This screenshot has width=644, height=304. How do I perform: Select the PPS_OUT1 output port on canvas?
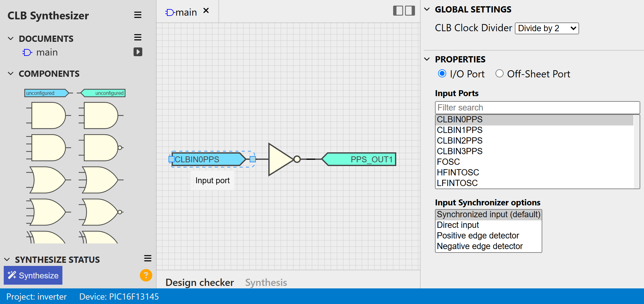[359, 159]
